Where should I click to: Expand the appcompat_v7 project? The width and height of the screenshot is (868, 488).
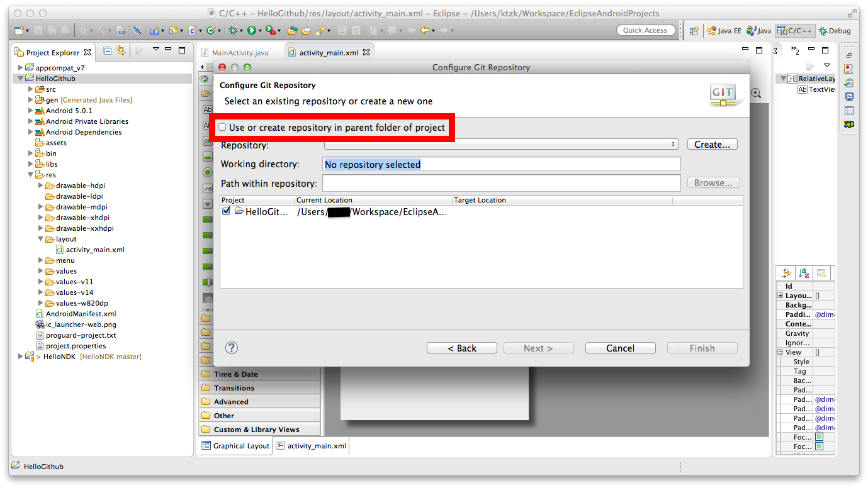click(20, 68)
